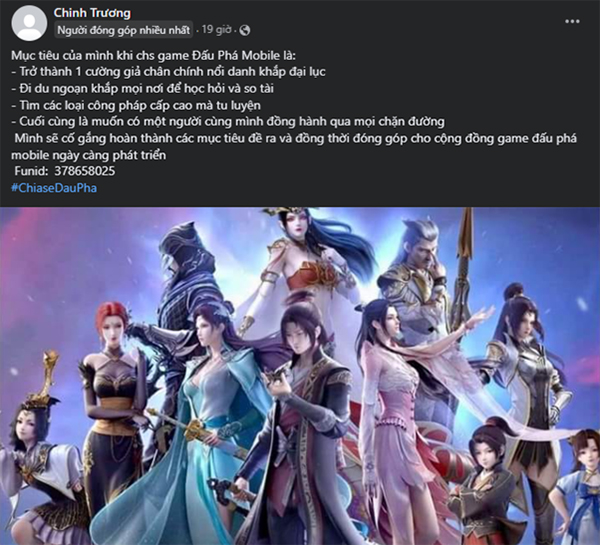
Task: Open the #ChiaseDauPha hashtag
Action: [x=54, y=188]
